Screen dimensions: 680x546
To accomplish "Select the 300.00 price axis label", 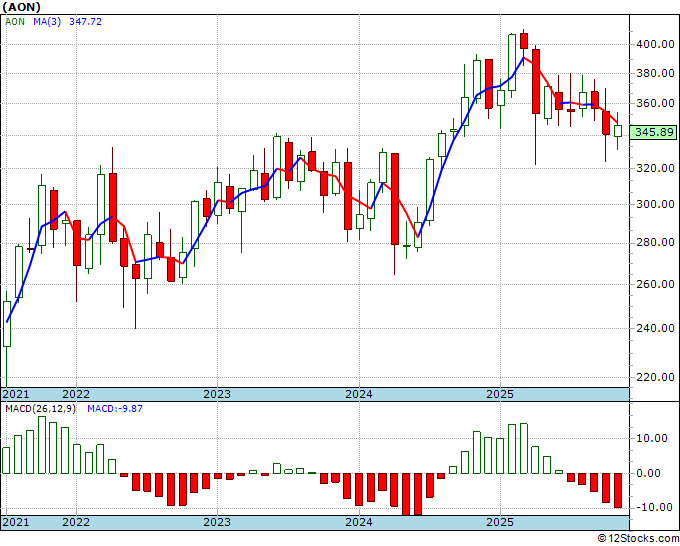I will point(655,204).
